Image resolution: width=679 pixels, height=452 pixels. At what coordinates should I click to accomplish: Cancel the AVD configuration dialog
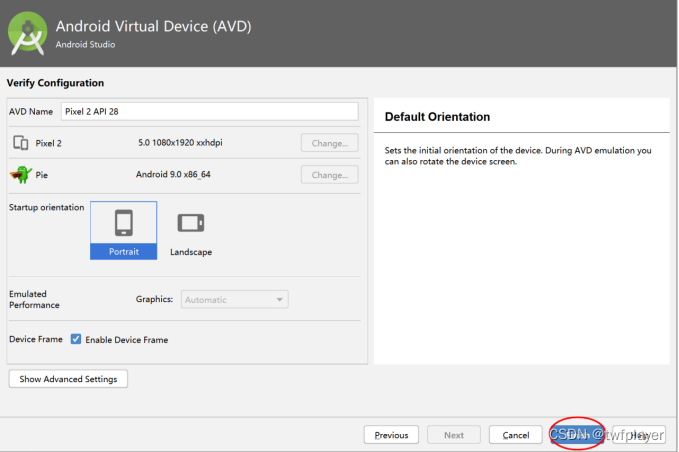coord(515,435)
